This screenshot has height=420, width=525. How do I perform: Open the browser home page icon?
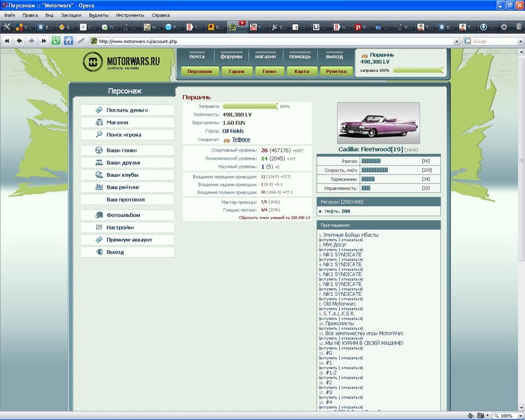coord(68,41)
